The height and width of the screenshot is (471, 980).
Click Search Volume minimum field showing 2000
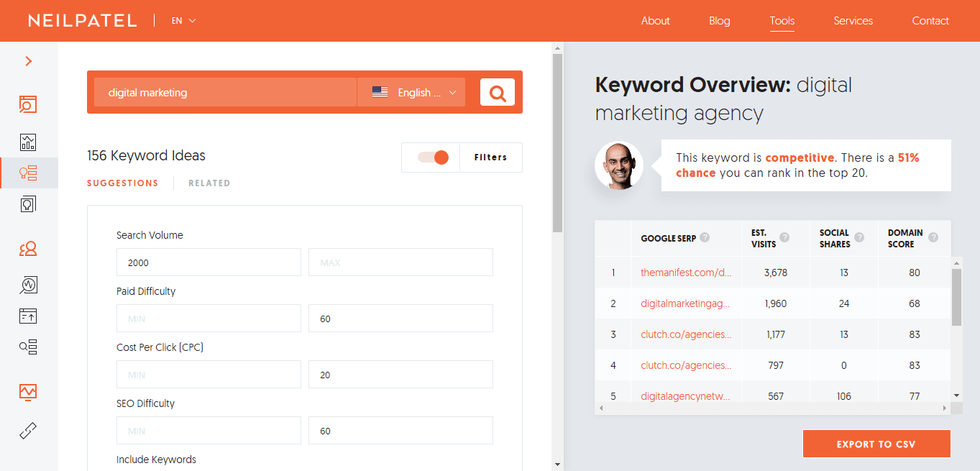pos(209,262)
